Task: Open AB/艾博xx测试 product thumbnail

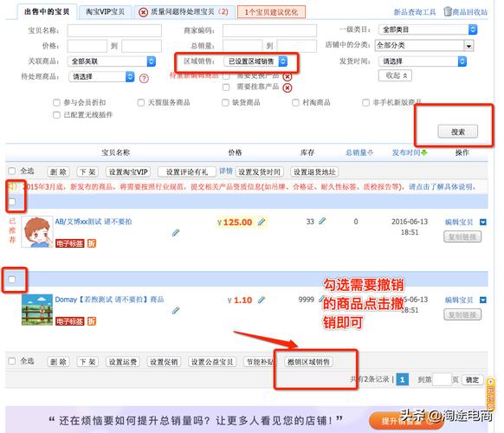Action: [x=37, y=231]
